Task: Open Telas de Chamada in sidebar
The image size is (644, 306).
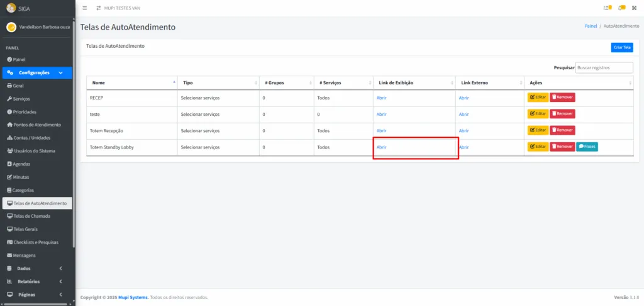Action: tap(31, 216)
